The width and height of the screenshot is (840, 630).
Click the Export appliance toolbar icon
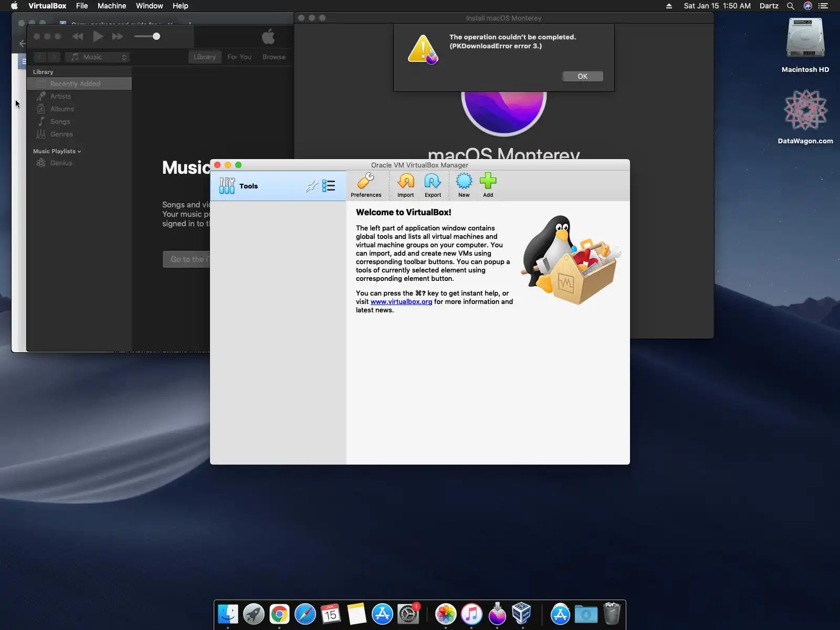(433, 186)
